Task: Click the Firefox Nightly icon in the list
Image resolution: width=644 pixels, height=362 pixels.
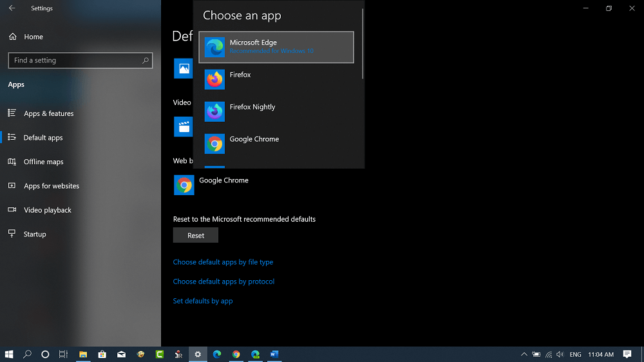Action: [214, 111]
